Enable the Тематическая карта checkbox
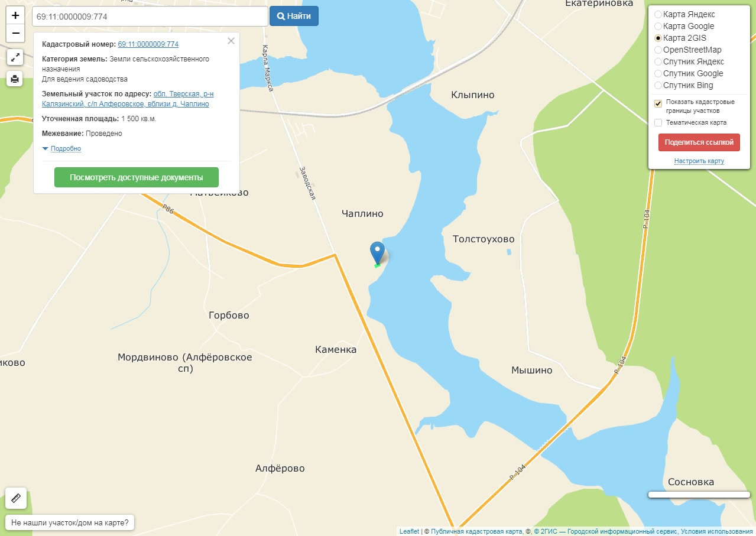Viewport: 756px width, 536px height. click(658, 122)
